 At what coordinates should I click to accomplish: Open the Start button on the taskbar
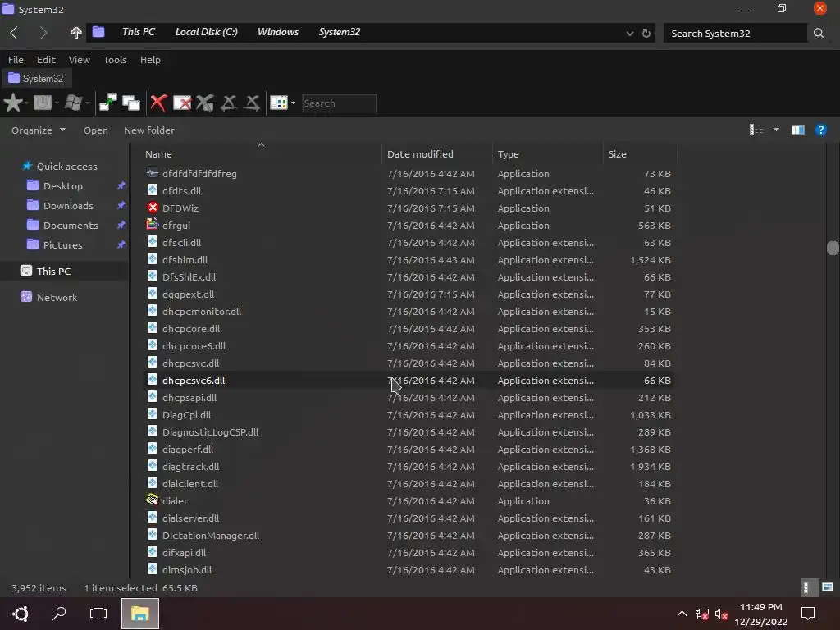(21, 614)
